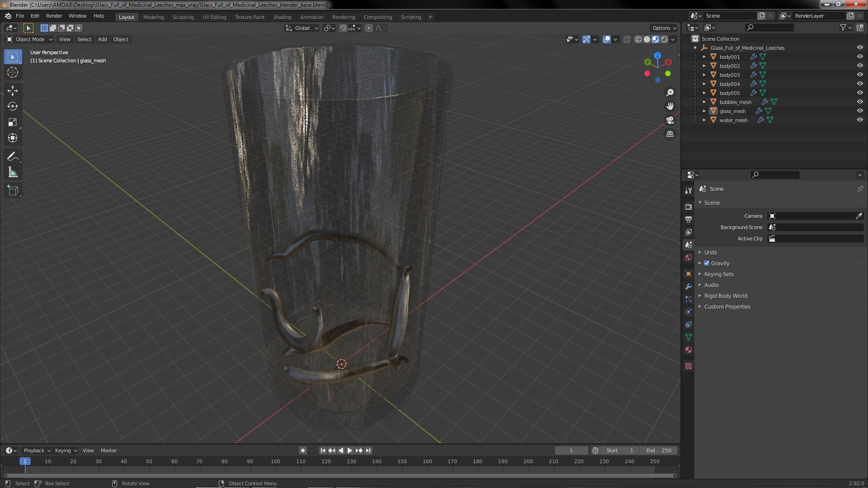868x488 pixels.
Task: Hide the glass_mesh object in the outliner
Action: point(859,111)
